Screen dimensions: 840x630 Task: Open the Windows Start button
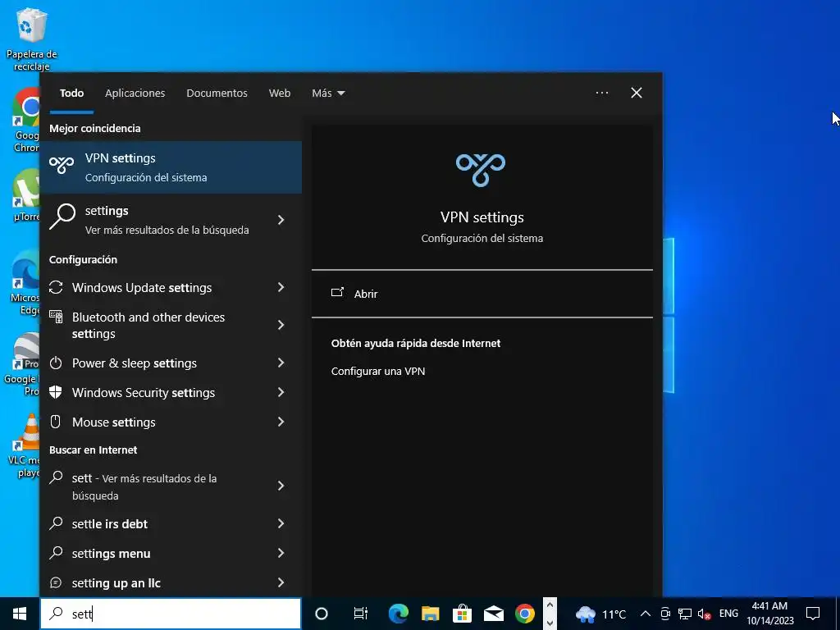click(20, 614)
